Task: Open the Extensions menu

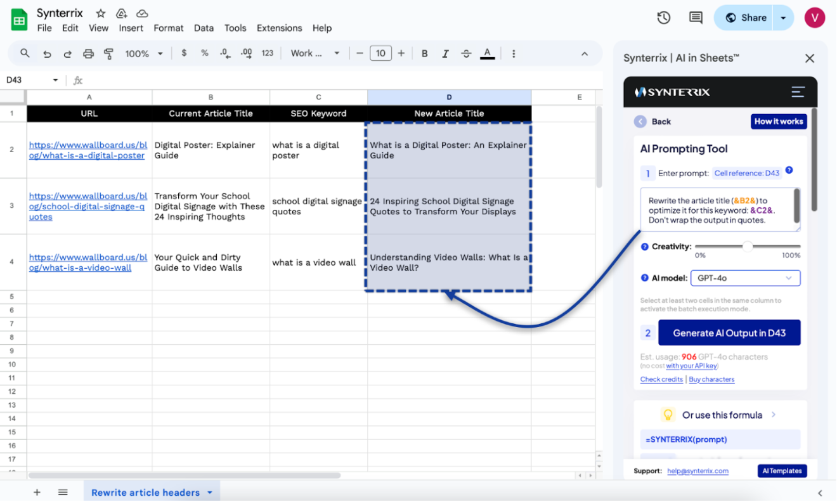Action: [x=279, y=28]
